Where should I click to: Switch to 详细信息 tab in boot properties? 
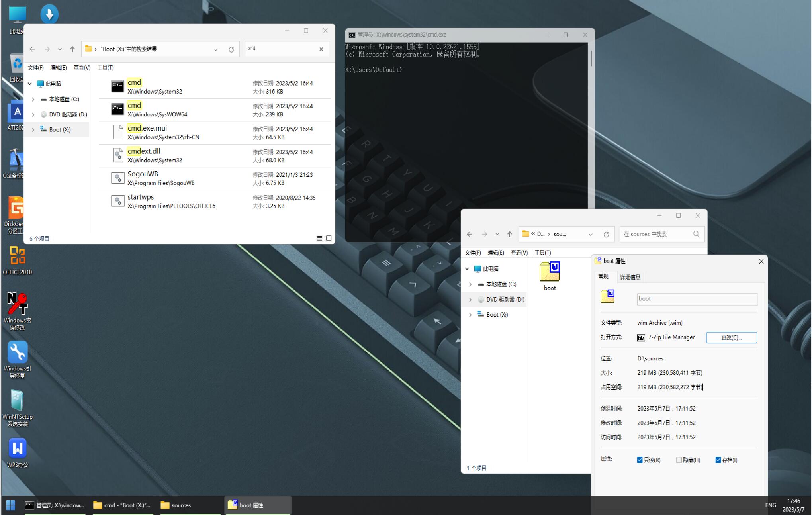[x=630, y=277]
